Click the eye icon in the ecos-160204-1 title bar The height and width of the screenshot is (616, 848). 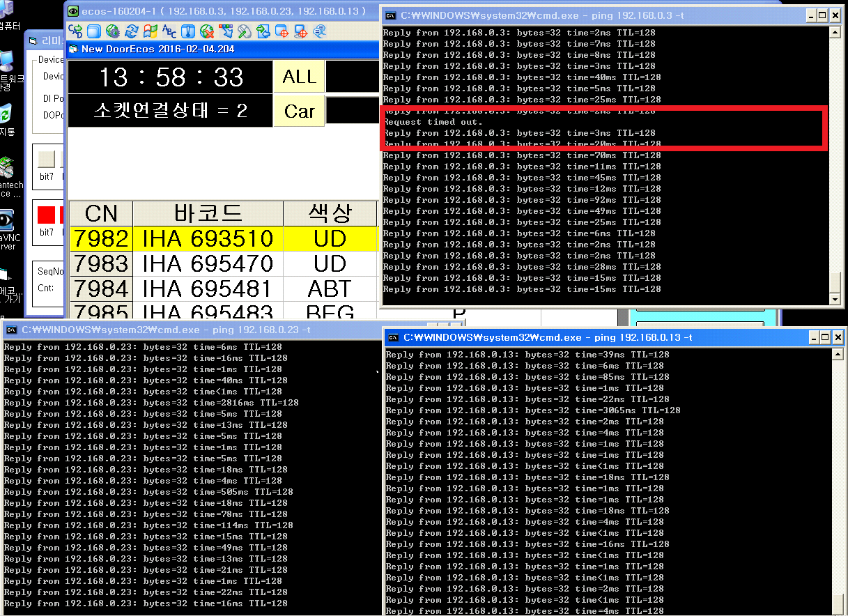tap(73, 11)
